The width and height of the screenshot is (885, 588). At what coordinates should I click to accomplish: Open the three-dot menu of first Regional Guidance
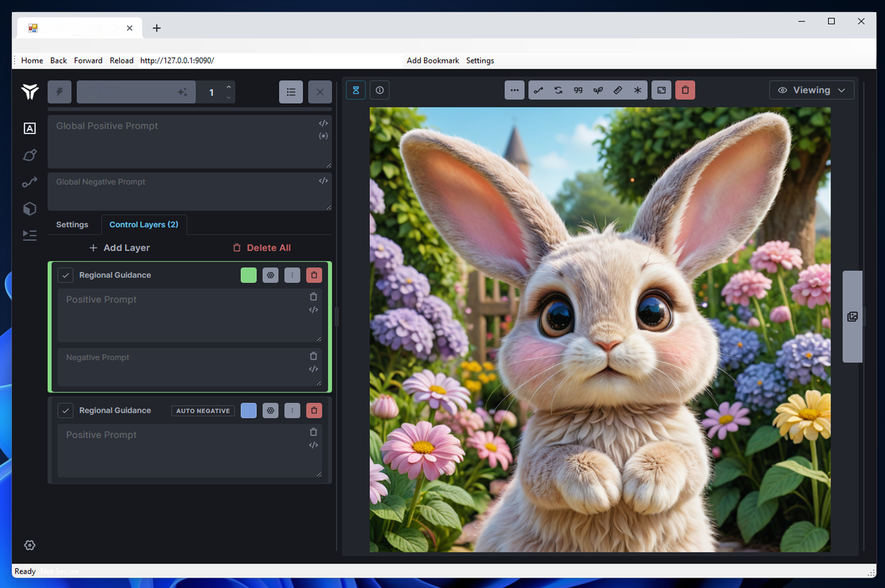point(292,275)
